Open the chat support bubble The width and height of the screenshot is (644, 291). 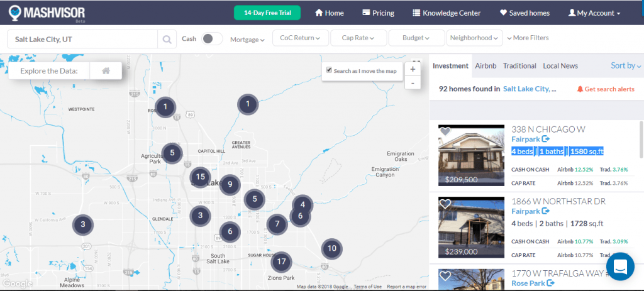coord(620,266)
